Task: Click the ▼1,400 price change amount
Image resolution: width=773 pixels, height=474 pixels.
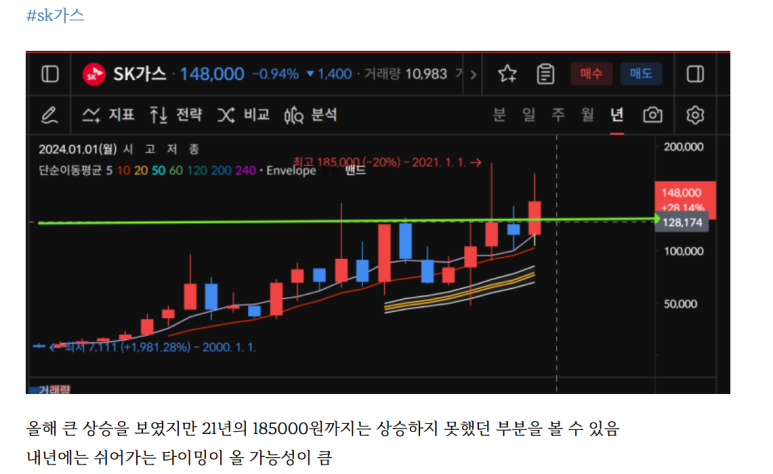Action: [329, 74]
